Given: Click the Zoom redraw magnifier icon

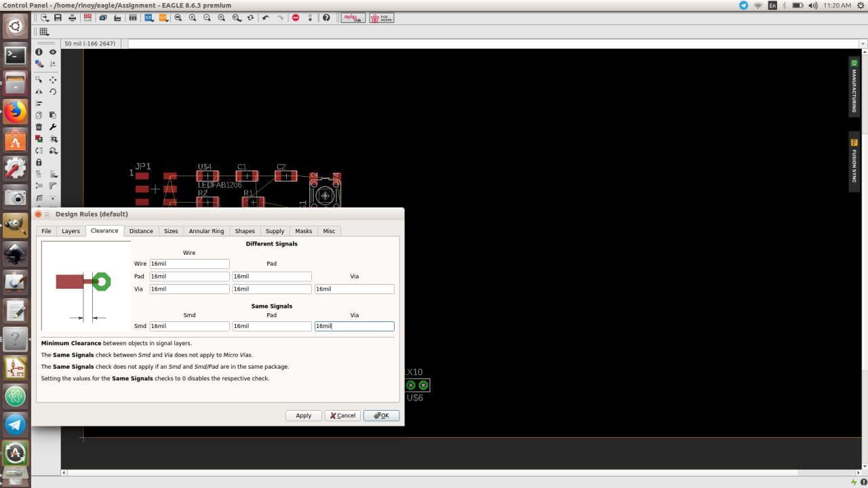Looking at the screenshot, I should pos(221,18).
